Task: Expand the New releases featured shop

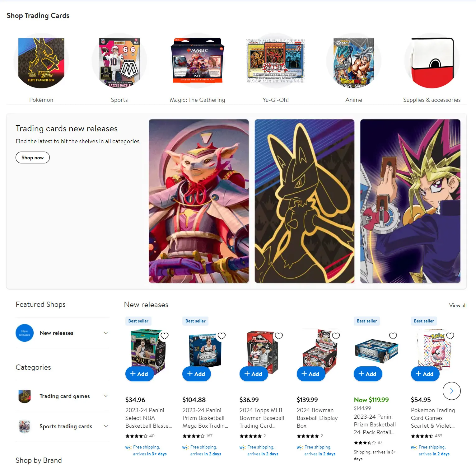Action: [x=62, y=333]
